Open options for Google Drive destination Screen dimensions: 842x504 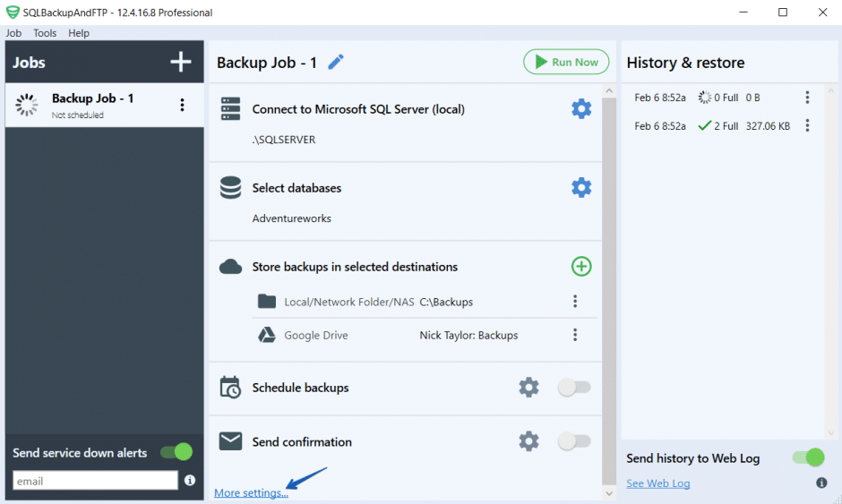tap(575, 335)
